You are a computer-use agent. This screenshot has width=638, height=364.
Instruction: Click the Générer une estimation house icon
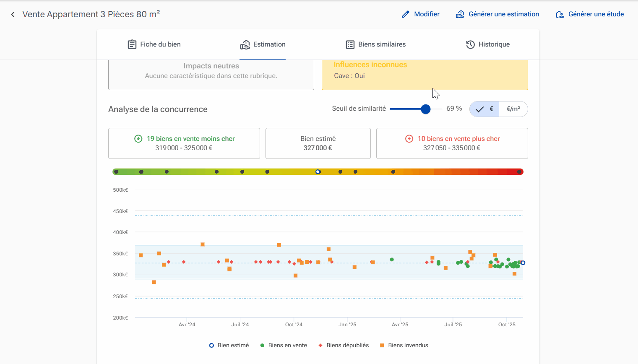point(460,14)
